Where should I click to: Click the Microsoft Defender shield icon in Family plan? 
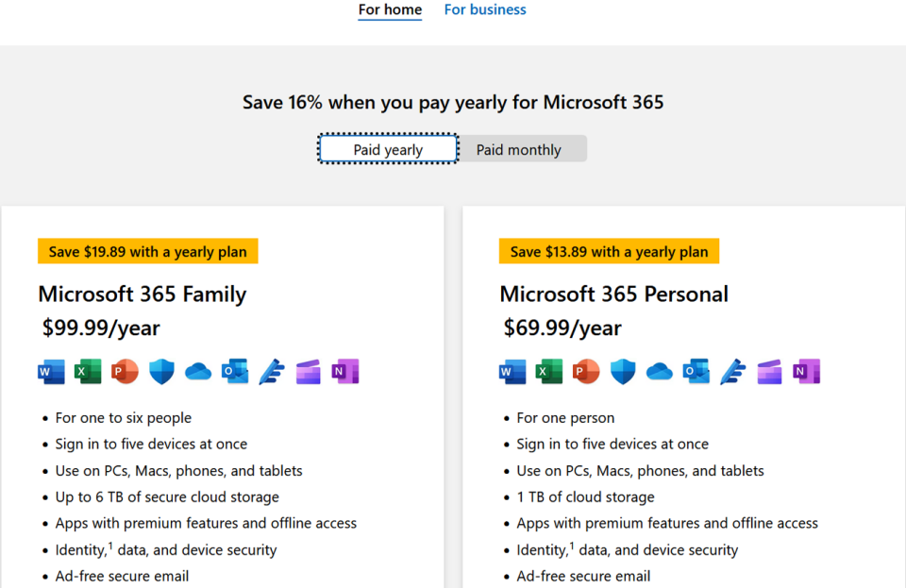pyautogui.click(x=161, y=371)
